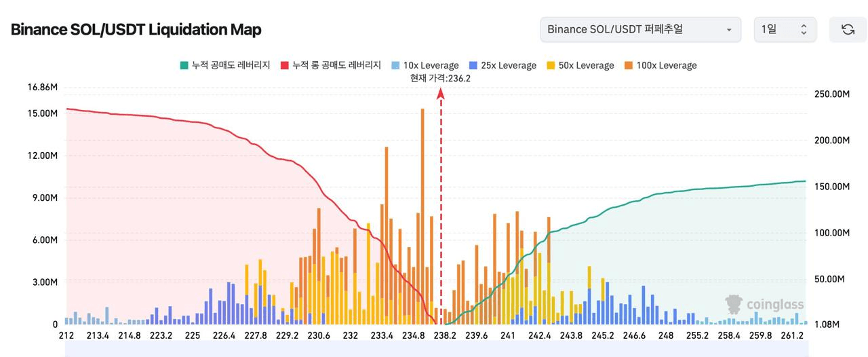Screen dimensions: 868x357
Task: Click the 9.00M left axis label
Action: 45,198
